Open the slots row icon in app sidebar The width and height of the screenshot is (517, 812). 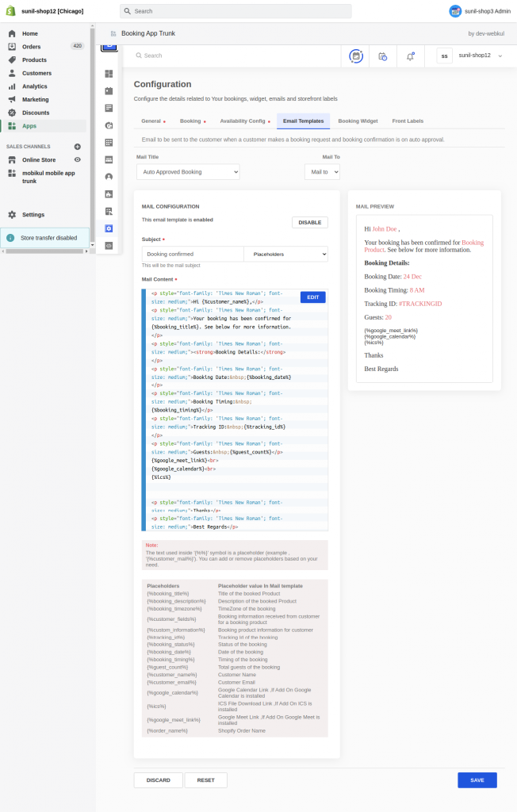[x=109, y=159]
